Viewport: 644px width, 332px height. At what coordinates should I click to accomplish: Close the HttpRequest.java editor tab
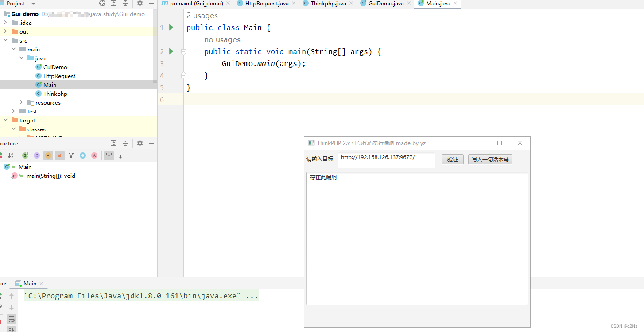click(x=294, y=4)
